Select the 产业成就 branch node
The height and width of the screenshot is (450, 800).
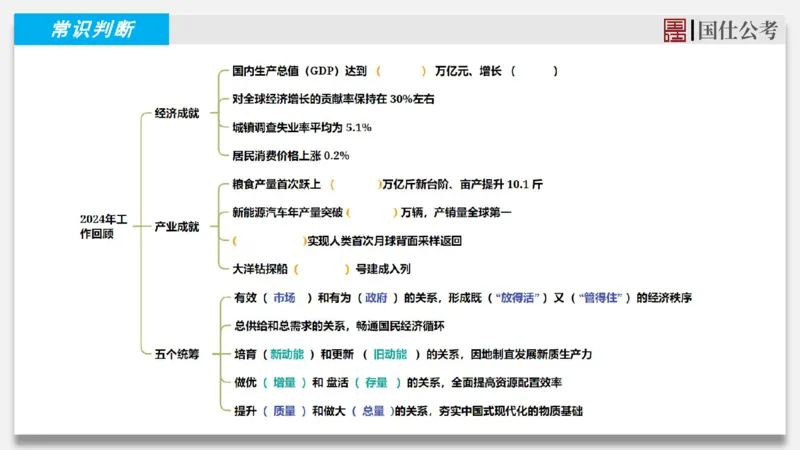pos(177,227)
